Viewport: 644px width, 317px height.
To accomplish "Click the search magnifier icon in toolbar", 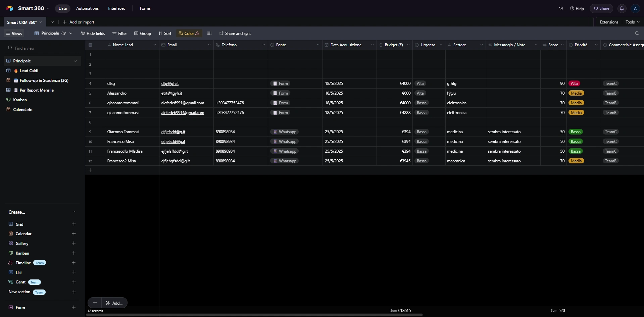I will point(637,33).
